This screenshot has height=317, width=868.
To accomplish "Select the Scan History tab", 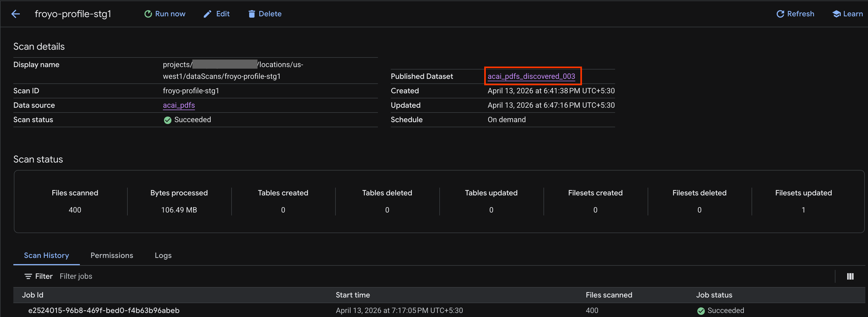I will click(x=46, y=255).
